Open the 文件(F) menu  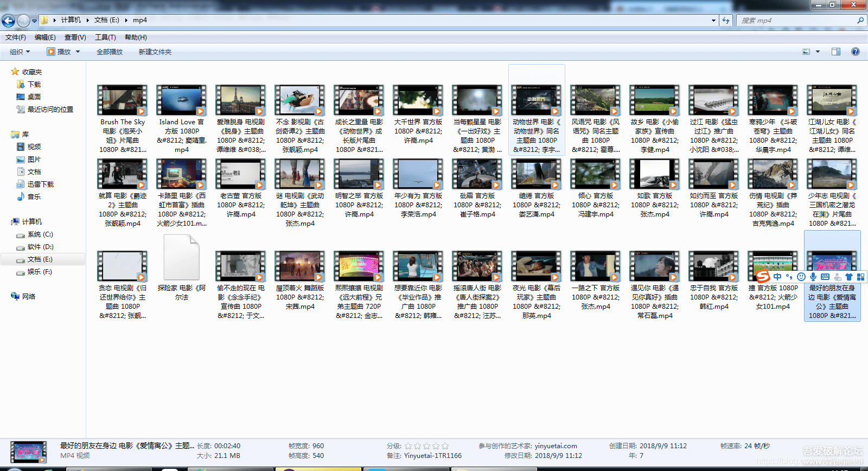click(16, 37)
